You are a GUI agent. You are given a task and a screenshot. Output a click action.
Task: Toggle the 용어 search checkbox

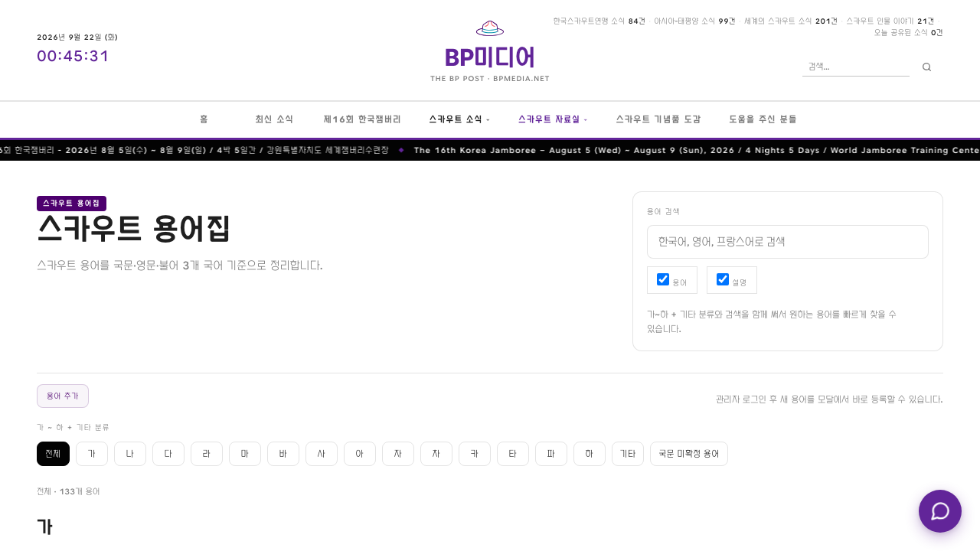click(663, 279)
